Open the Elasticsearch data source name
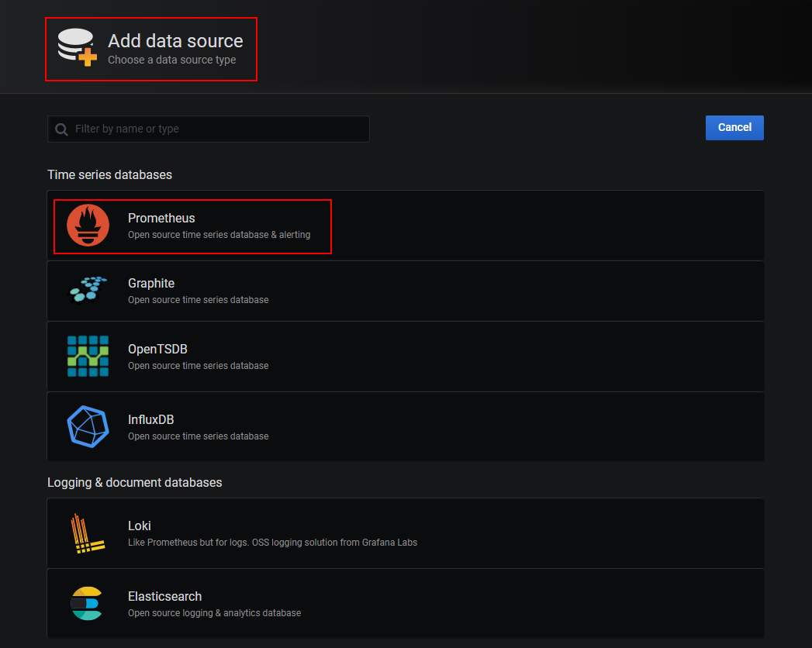The height and width of the screenshot is (648, 812). (164, 597)
